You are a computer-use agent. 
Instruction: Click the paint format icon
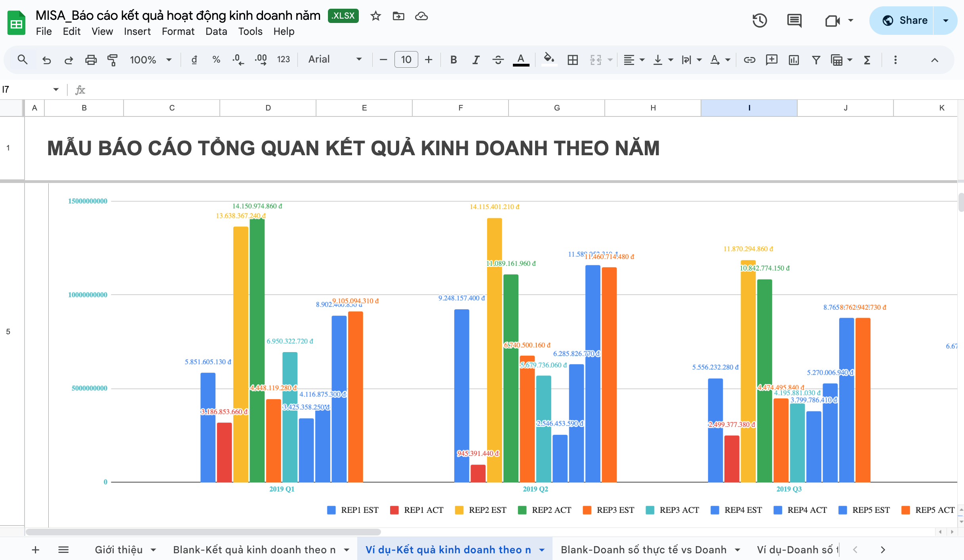coord(112,60)
